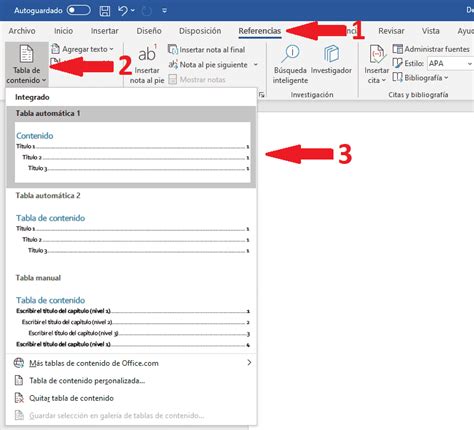Expand the Office.com submenu chevron
Screen dimensions: 474x430
[249, 363]
